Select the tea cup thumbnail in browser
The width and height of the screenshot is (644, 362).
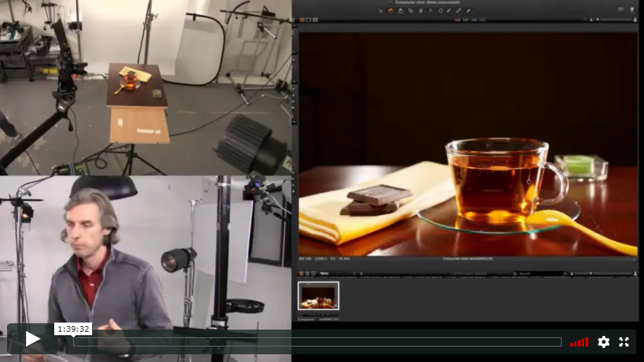coord(318,296)
